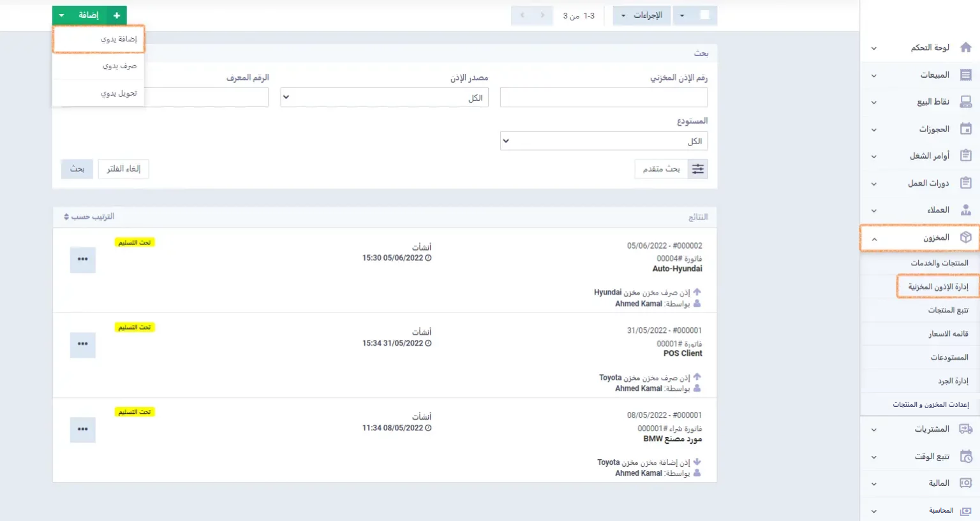Open the warehouse (المستودع) dropdown
Image resolution: width=980 pixels, height=521 pixels.
point(604,141)
